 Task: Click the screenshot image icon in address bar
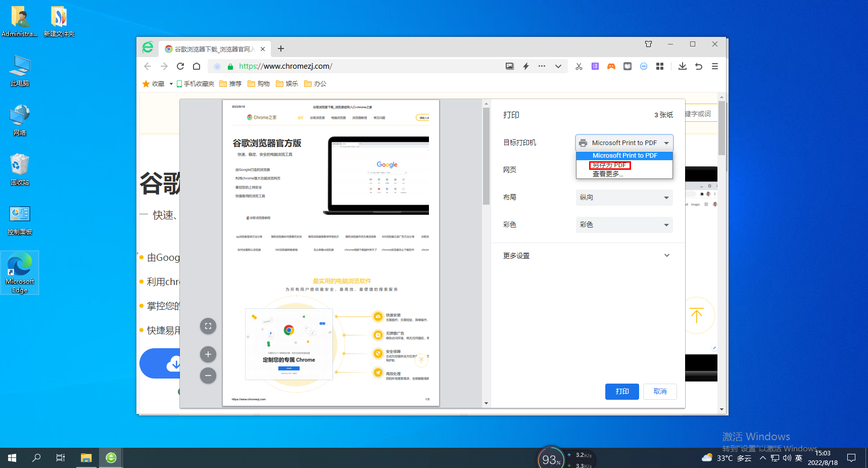coord(510,66)
